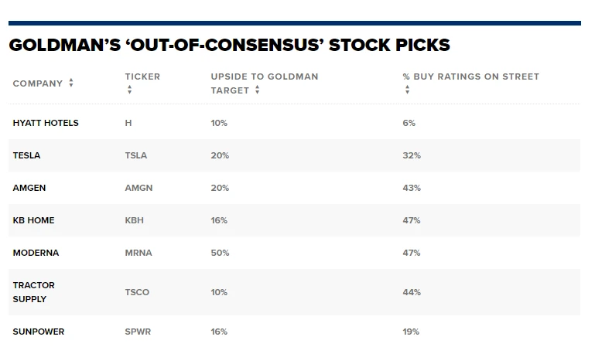Click the KB Home company name
Viewport: 595px width, 364px height.
tap(33, 220)
